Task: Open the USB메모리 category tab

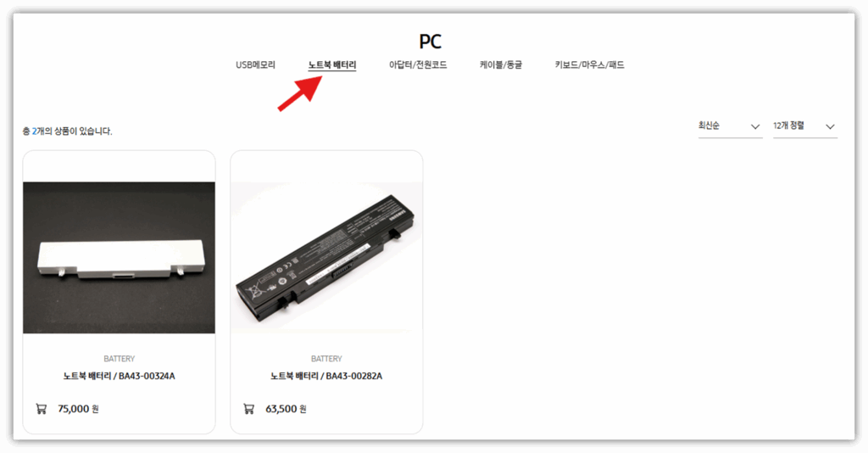Action: pyautogui.click(x=255, y=64)
